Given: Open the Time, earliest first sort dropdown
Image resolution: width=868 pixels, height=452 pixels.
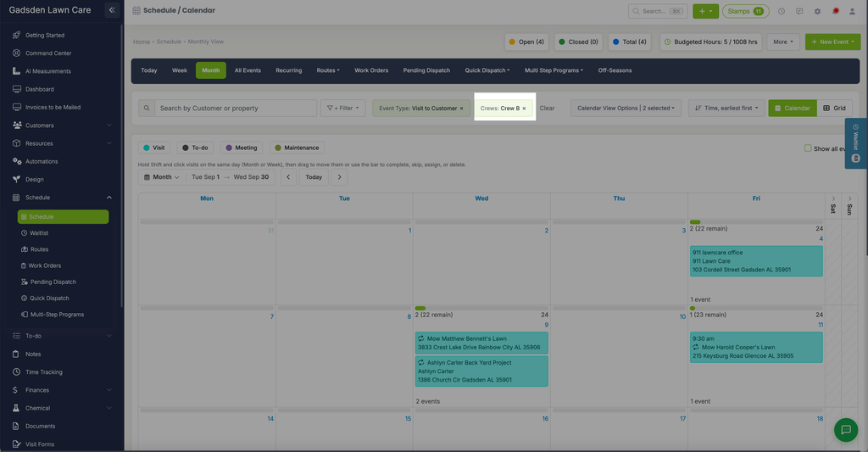Looking at the screenshot, I should pos(726,108).
